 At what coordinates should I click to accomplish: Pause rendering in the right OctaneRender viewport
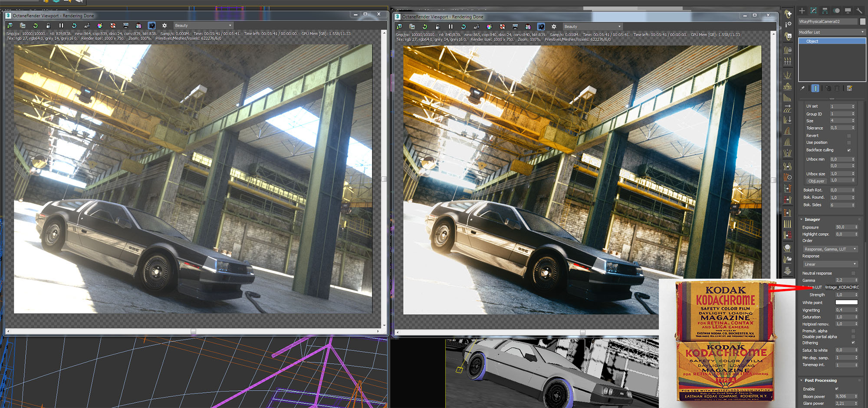click(450, 26)
